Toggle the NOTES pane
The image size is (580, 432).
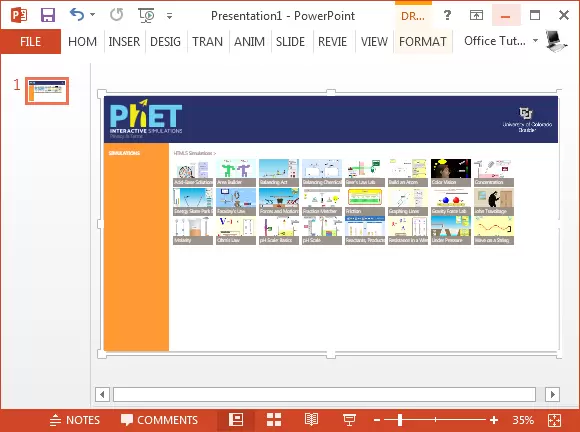click(x=75, y=420)
